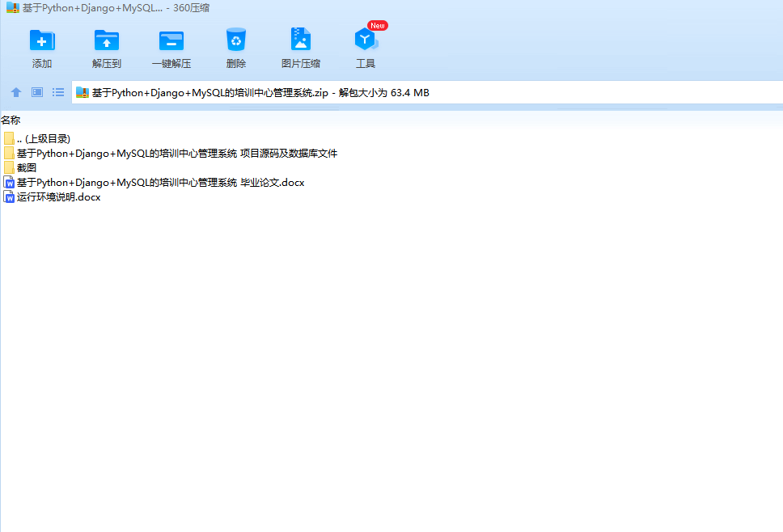Select the 毕业论文.docx file
The height and width of the screenshot is (532, 783).
tap(154, 183)
